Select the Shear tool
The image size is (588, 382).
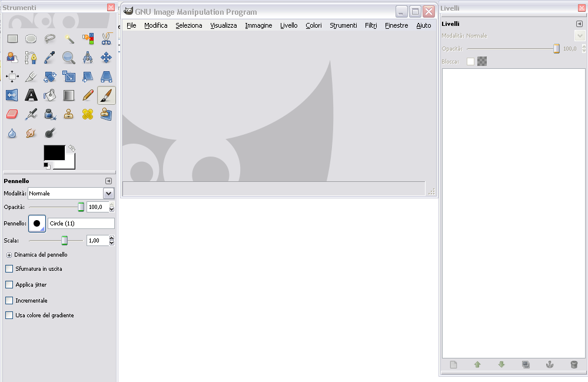(88, 77)
